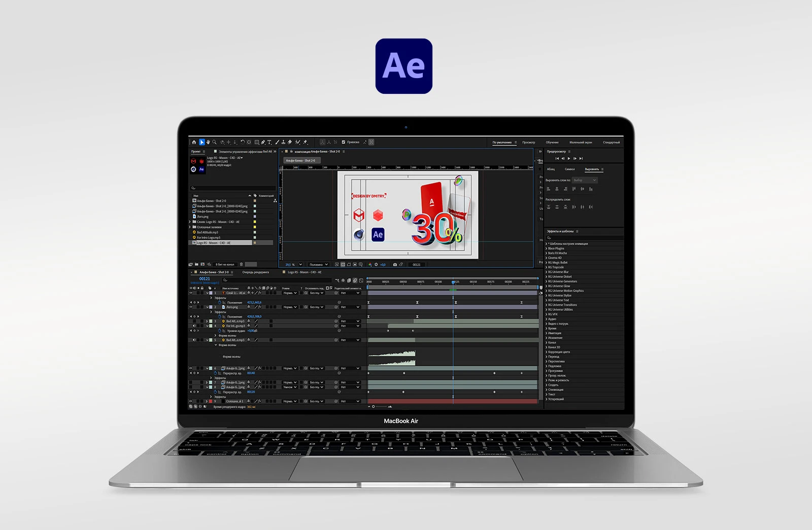Select the Zoom magnifier tool

215,143
